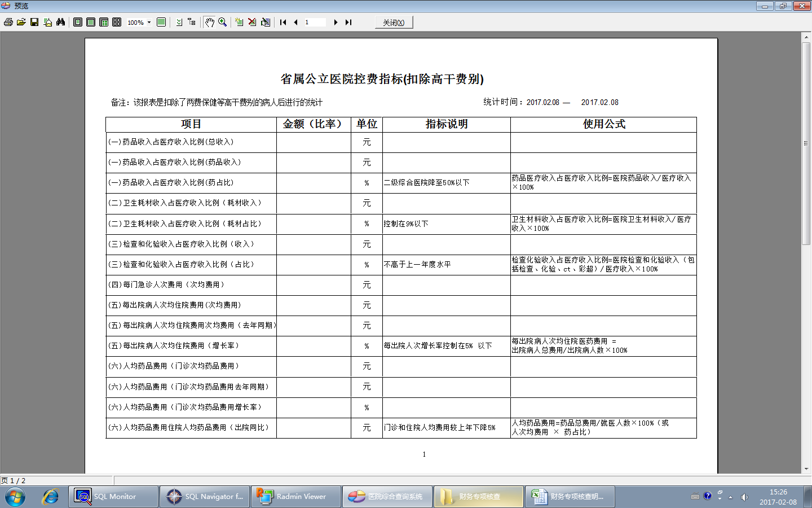812x508 pixels.
Task: Show multiple pages thumbnail grid icon
Action: click(x=117, y=22)
